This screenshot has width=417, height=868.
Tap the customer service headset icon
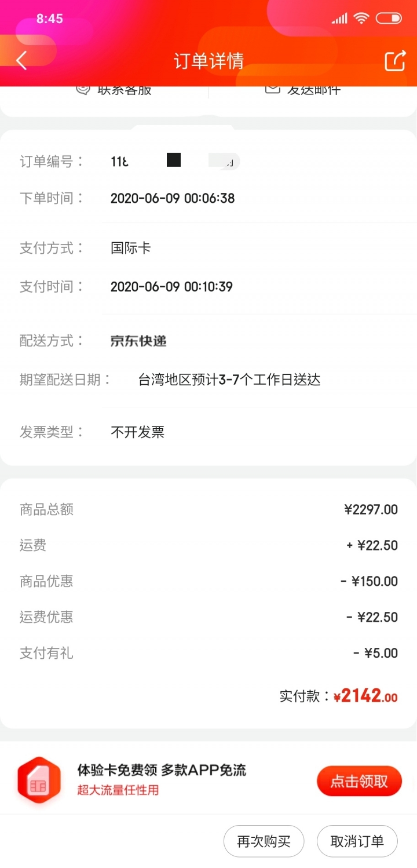pyautogui.click(x=84, y=89)
